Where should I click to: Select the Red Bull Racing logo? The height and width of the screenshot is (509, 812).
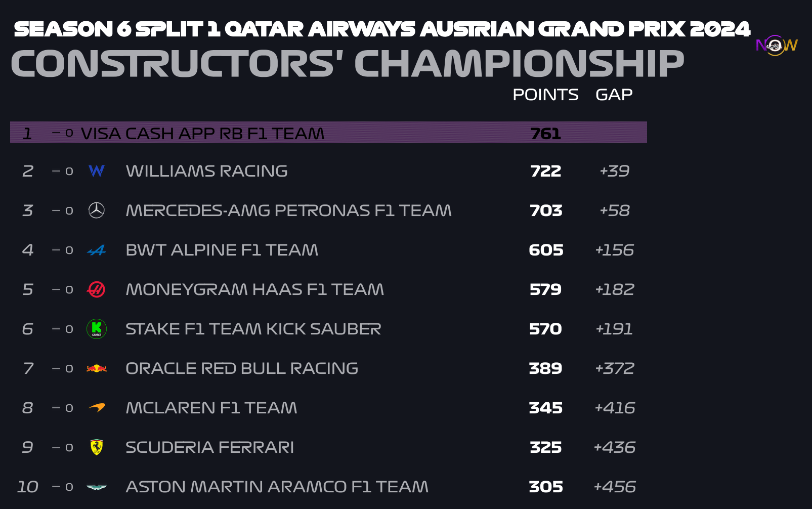pos(97,368)
